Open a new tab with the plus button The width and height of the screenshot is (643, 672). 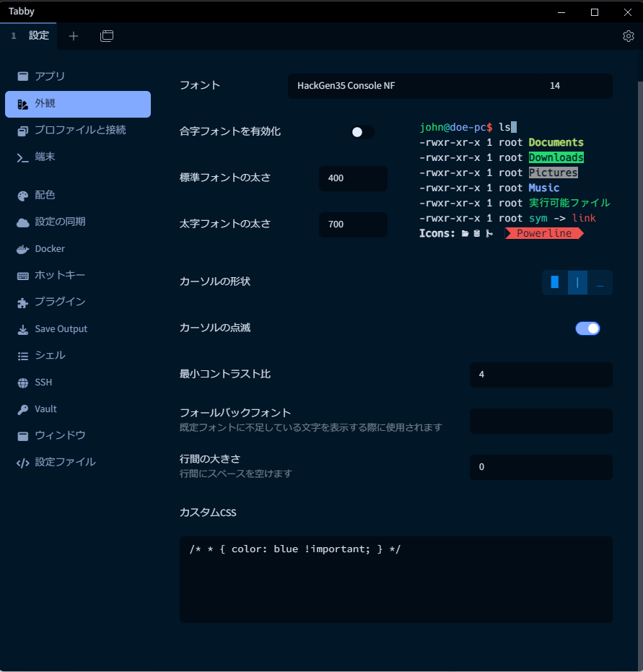coord(73,35)
